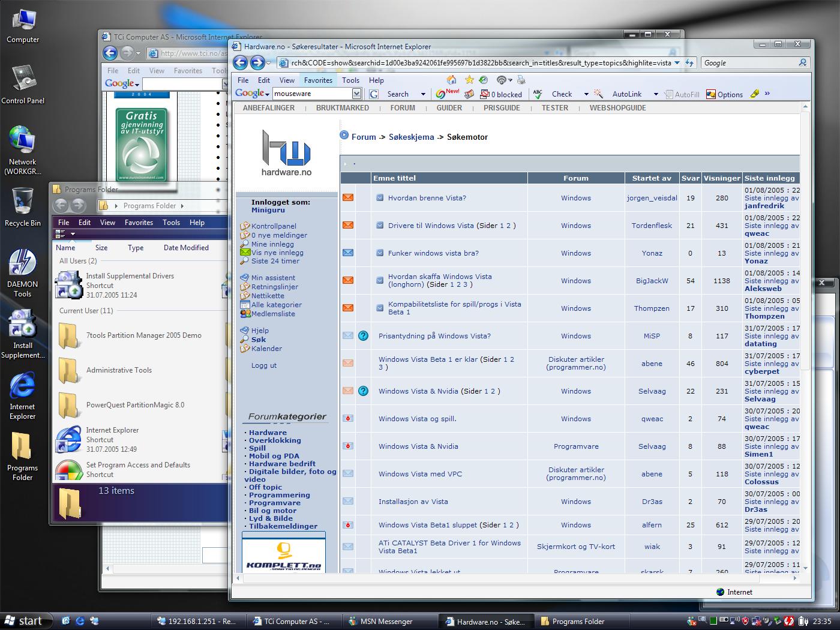
Task: Expand the Search button dropdown arrow
Action: pos(423,94)
